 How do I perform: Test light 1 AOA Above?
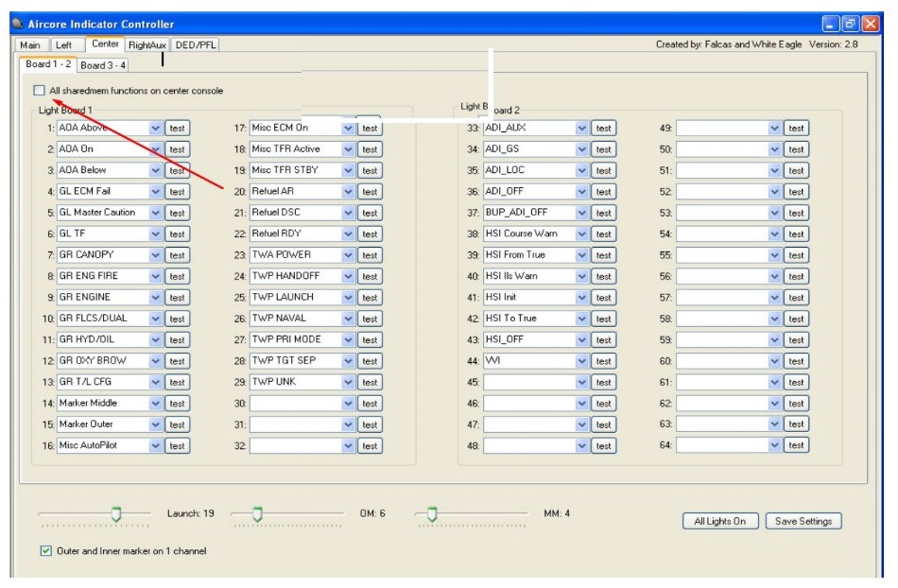point(177,129)
